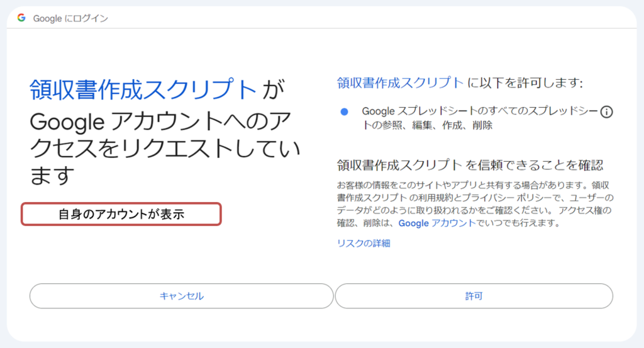Open the Google アカウント link in the paragraph
Viewport: 644px width, 348px height.
(436, 223)
